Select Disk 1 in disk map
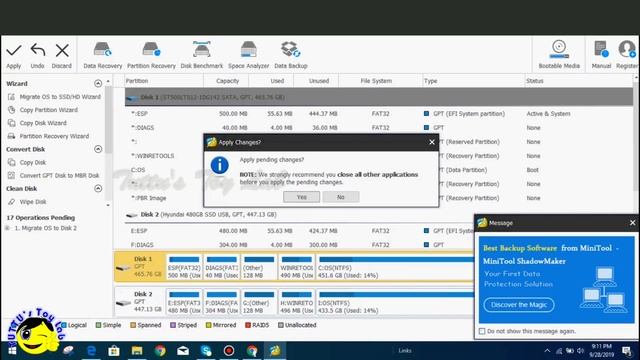640x360 pixels. tap(140, 267)
